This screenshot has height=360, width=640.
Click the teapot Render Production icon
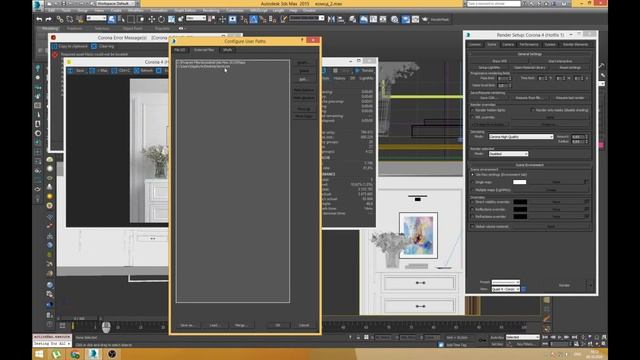click(425, 19)
